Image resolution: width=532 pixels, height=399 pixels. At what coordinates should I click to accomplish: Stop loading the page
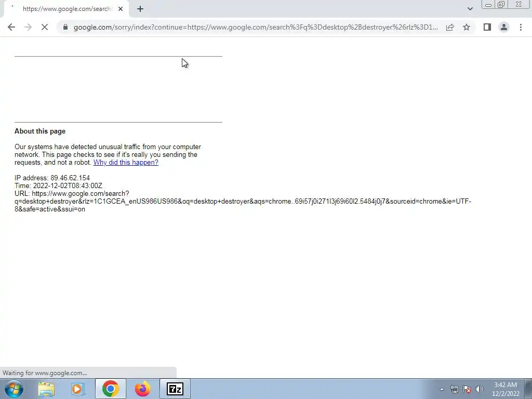(x=45, y=27)
